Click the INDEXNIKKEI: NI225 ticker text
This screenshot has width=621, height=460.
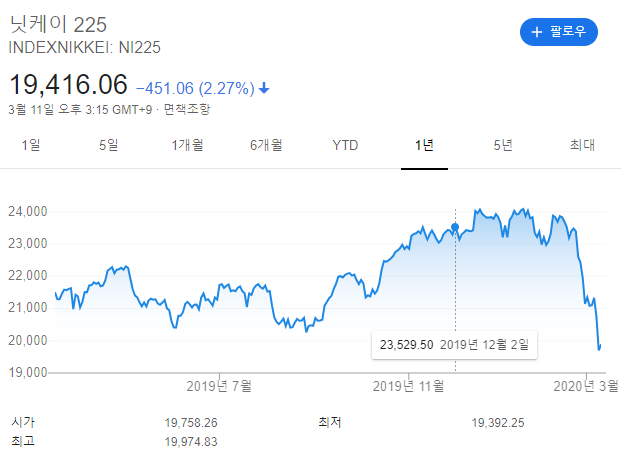(85, 47)
